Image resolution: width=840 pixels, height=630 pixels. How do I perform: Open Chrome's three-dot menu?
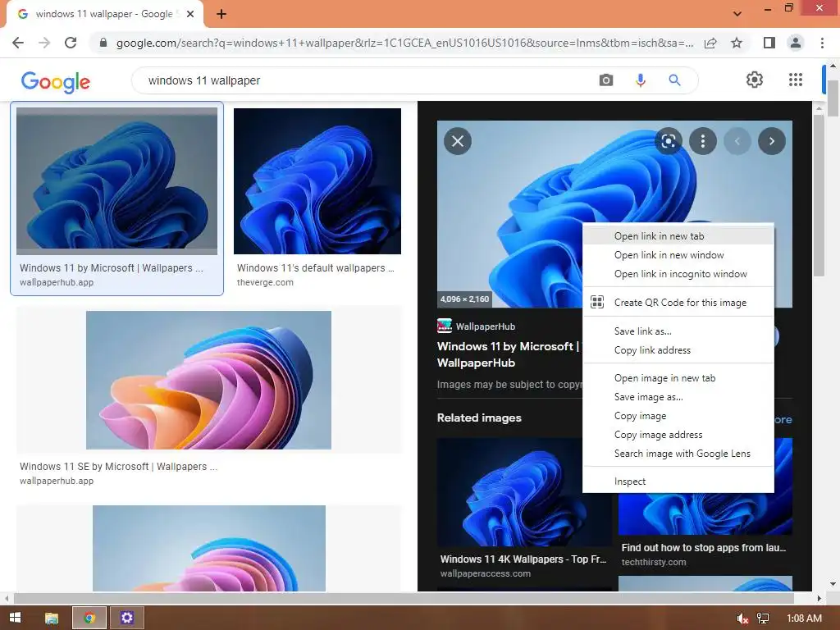pyautogui.click(x=822, y=43)
